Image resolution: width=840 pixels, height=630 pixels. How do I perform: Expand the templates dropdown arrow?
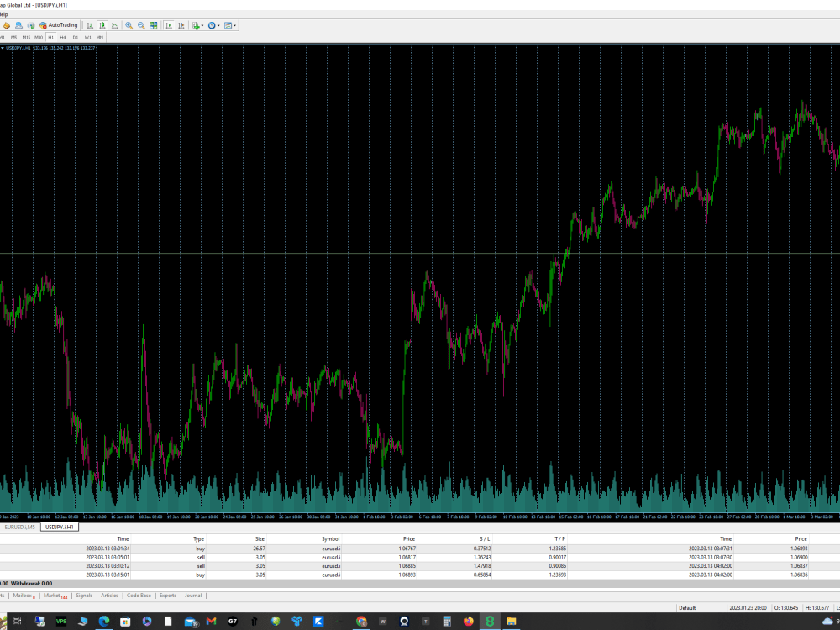234,25
